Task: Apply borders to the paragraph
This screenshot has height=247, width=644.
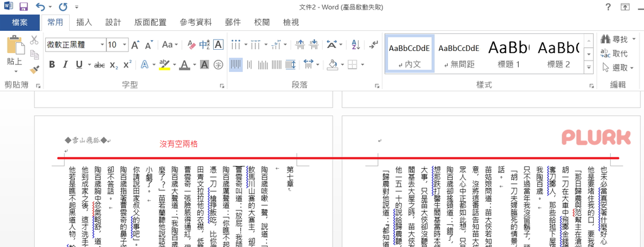Action: point(352,65)
